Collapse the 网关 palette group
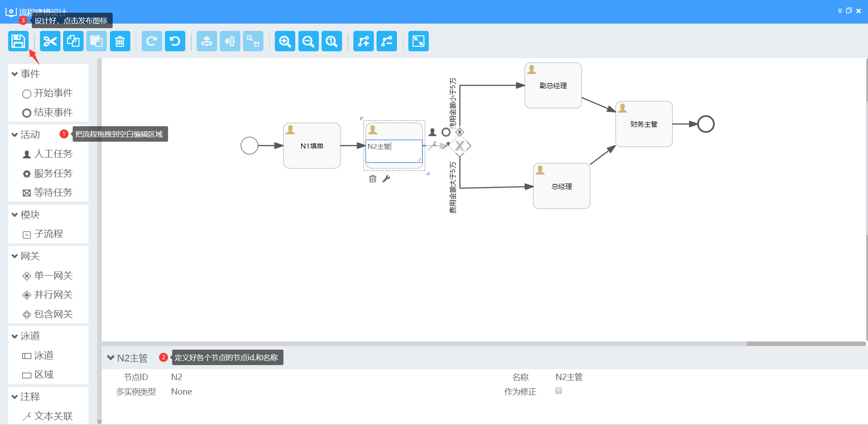This screenshot has width=868, height=425. (x=15, y=256)
